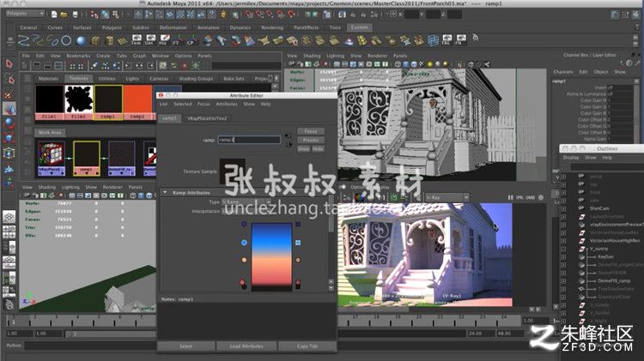
Task: Activate the blue cone Move tool in the toolbox
Action: [x=9, y=109]
